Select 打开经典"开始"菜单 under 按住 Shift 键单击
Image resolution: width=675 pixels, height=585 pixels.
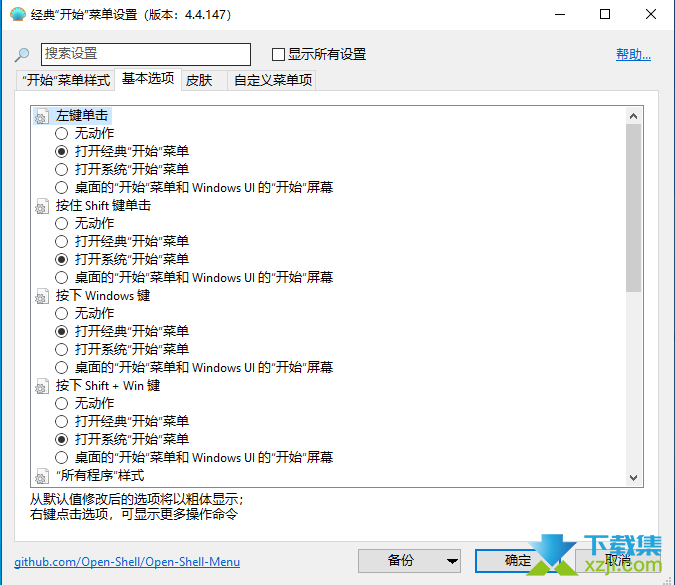pyautogui.click(x=62, y=241)
